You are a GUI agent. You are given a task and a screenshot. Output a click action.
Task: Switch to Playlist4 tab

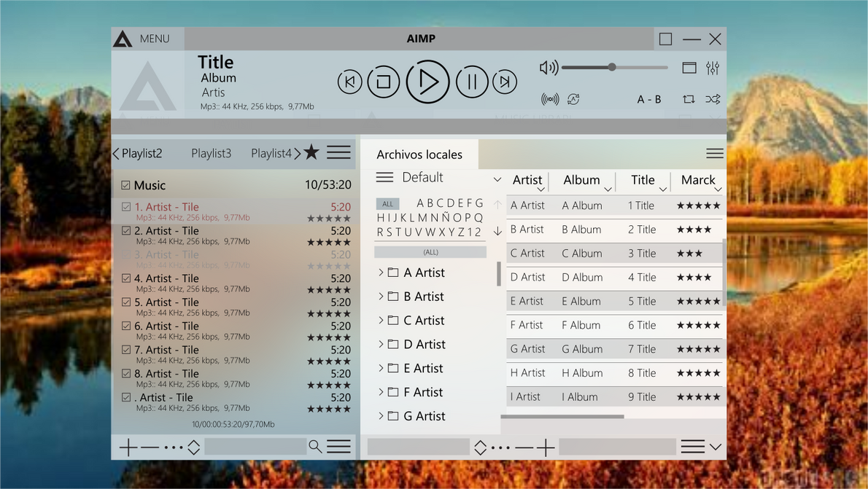[271, 153]
